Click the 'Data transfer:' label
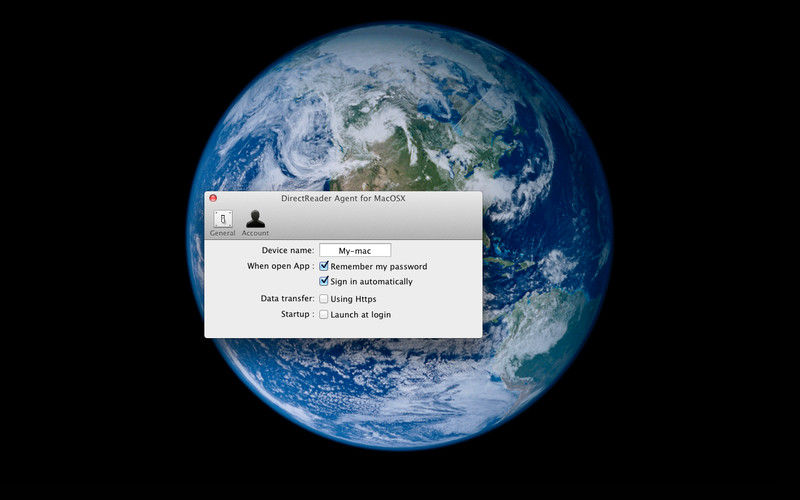The width and height of the screenshot is (800, 500). pyautogui.click(x=287, y=299)
